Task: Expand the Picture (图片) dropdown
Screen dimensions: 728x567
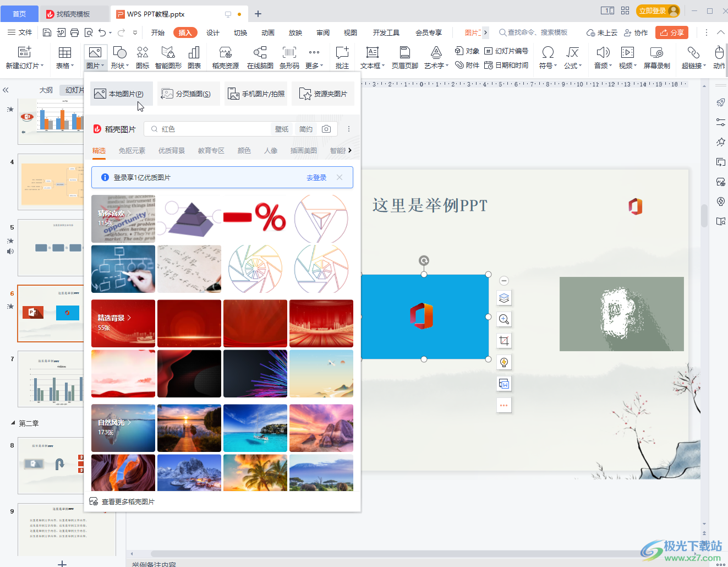Action: (x=95, y=66)
